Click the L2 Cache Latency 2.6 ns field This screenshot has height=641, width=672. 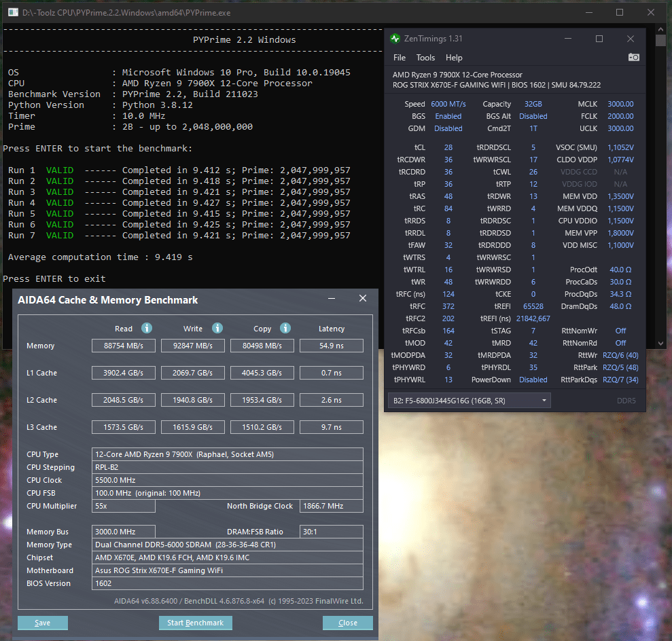pos(332,400)
